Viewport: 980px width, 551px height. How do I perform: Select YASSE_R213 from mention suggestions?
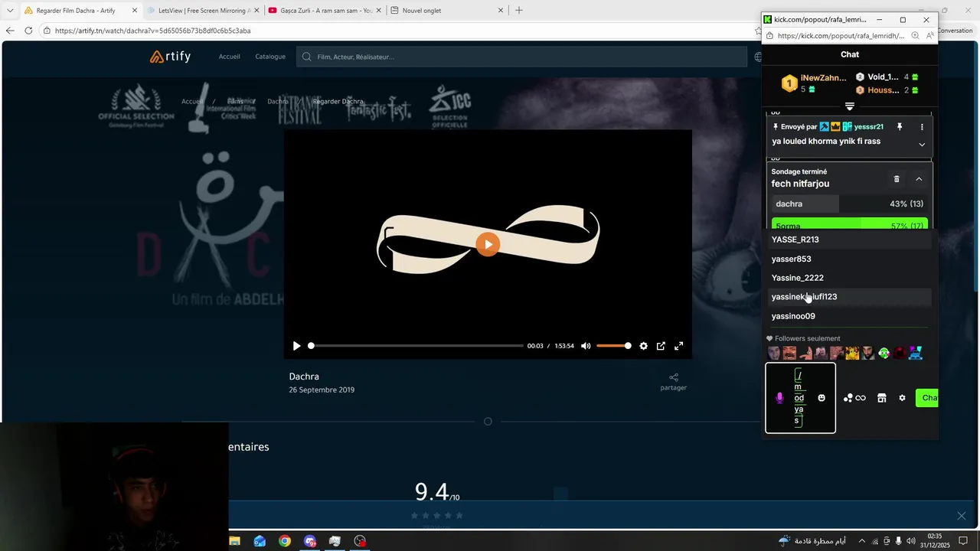point(850,240)
